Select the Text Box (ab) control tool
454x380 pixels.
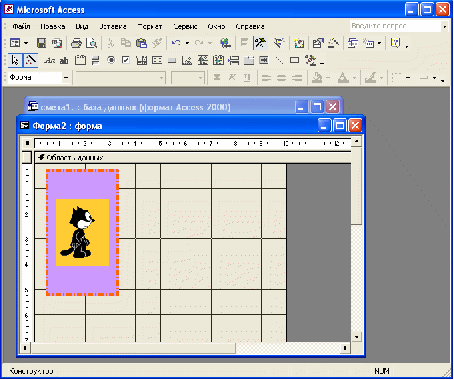[64, 60]
